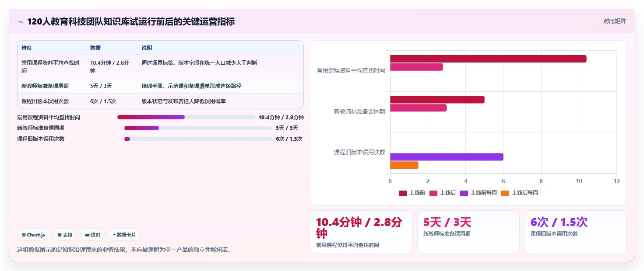Click the long crimson 查找时间 上线前 chart bar
Viewport: 644px width, 271px height.
488,59
